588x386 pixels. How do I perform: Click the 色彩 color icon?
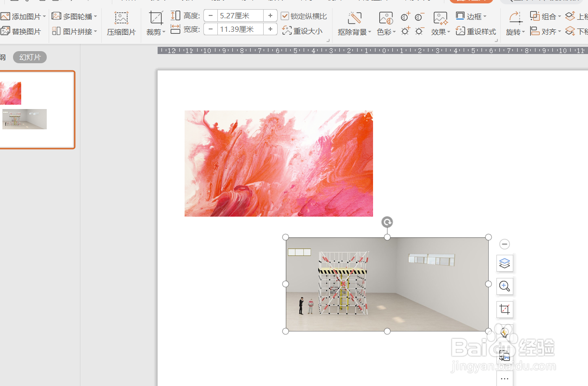[386, 18]
